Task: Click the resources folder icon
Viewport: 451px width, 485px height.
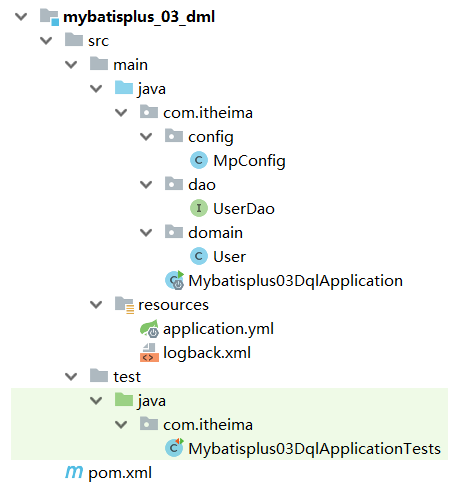Action: click(124, 305)
